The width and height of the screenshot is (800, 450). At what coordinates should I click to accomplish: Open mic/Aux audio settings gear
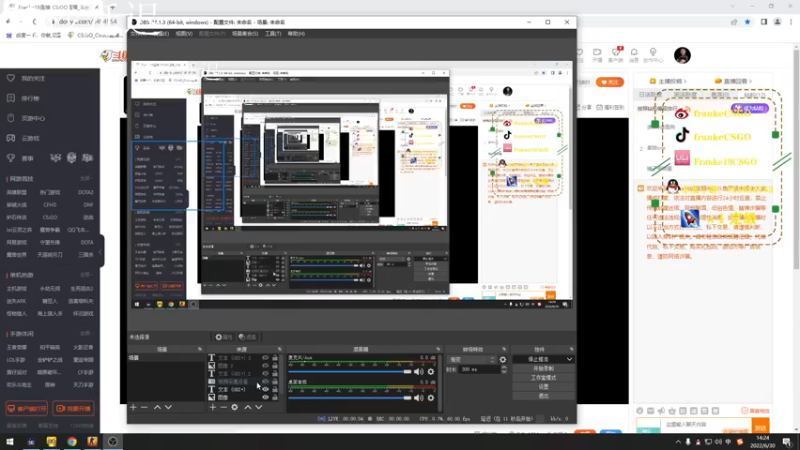click(x=431, y=371)
